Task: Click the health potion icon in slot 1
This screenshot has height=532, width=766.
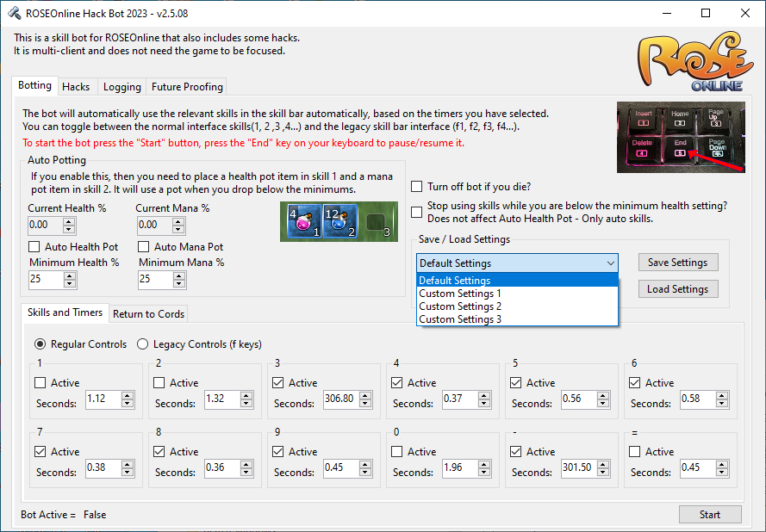Action: click(x=304, y=221)
